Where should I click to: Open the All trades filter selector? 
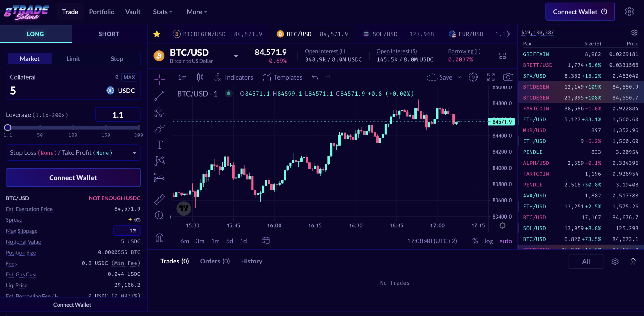586,262
